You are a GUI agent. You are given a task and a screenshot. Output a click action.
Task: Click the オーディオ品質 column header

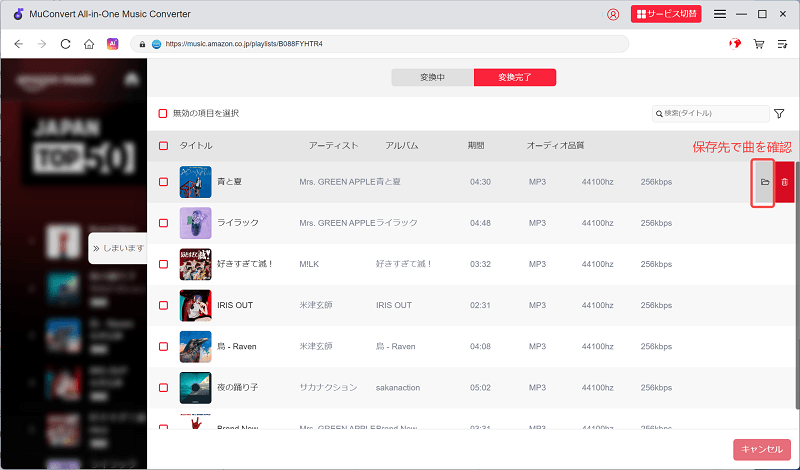(555, 146)
